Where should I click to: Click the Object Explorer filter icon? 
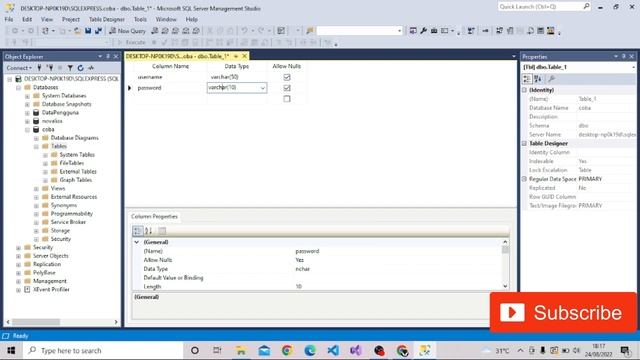tap(70, 68)
